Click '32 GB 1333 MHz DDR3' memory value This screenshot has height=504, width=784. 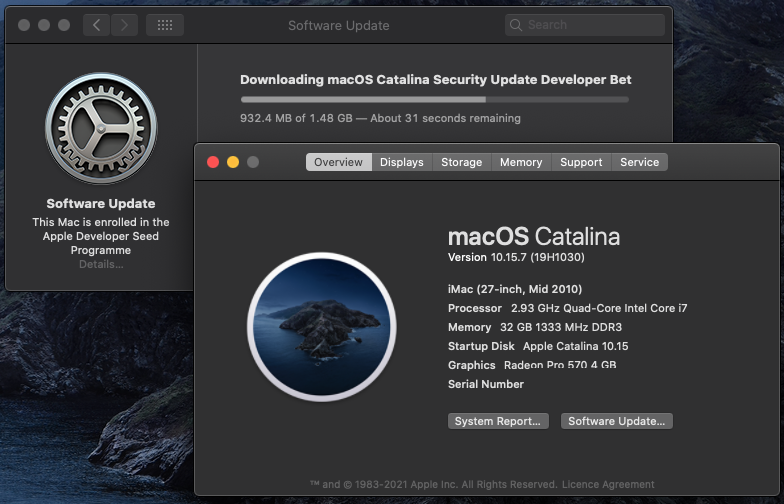tap(561, 328)
